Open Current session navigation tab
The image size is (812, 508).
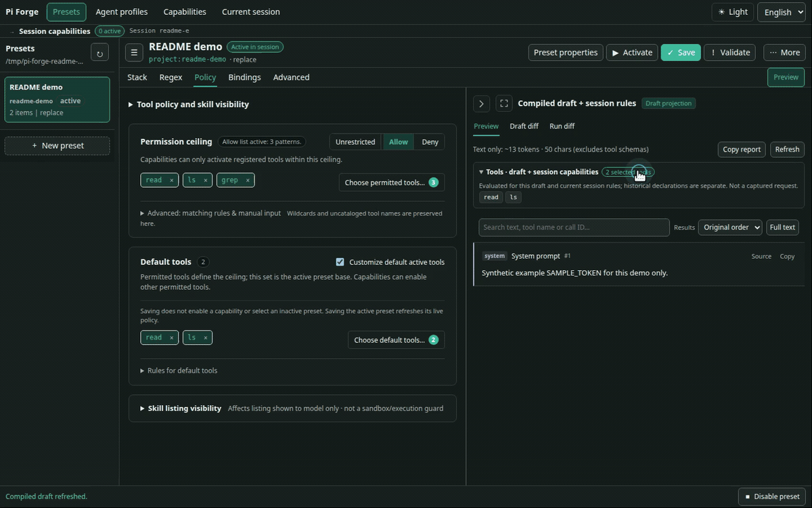click(251, 12)
